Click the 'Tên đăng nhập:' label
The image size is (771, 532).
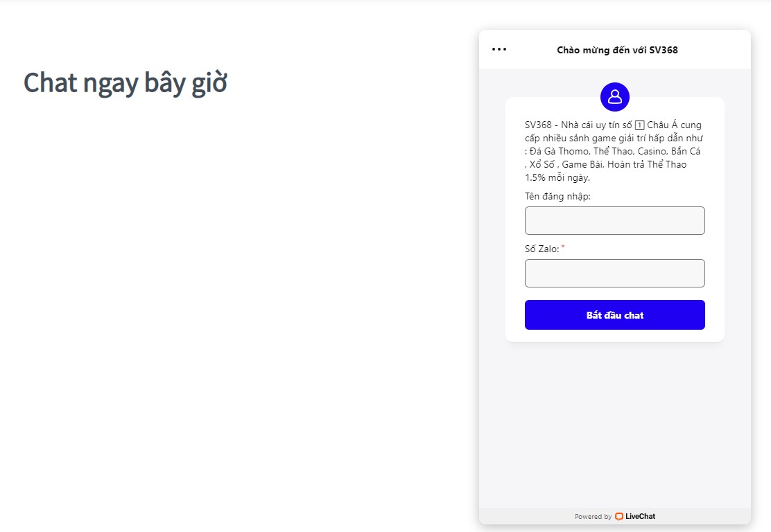557,197
